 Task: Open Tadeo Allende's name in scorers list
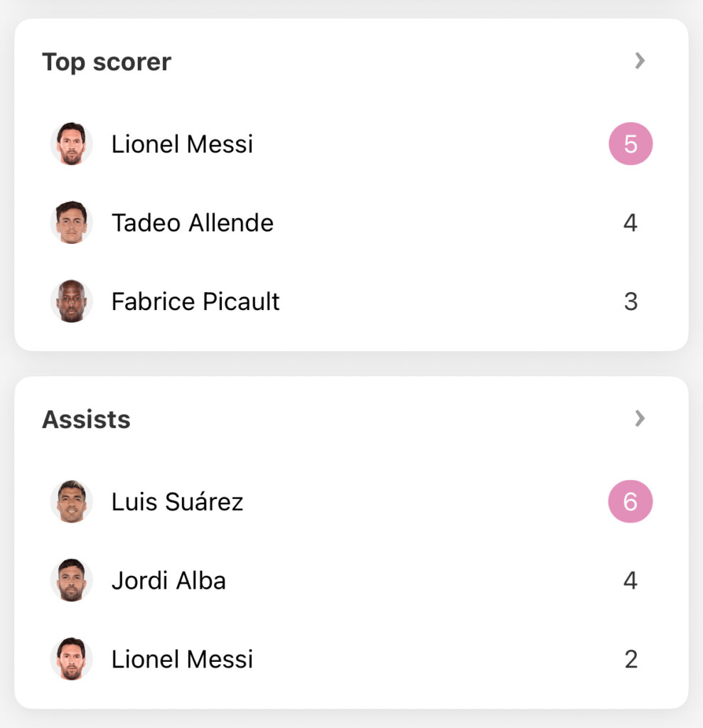193,223
